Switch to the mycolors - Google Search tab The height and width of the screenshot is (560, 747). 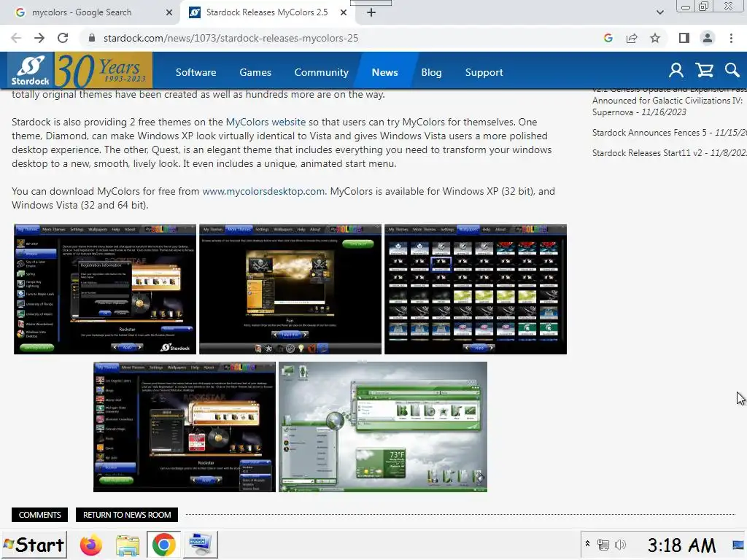pyautogui.click(x=90, y=12)
